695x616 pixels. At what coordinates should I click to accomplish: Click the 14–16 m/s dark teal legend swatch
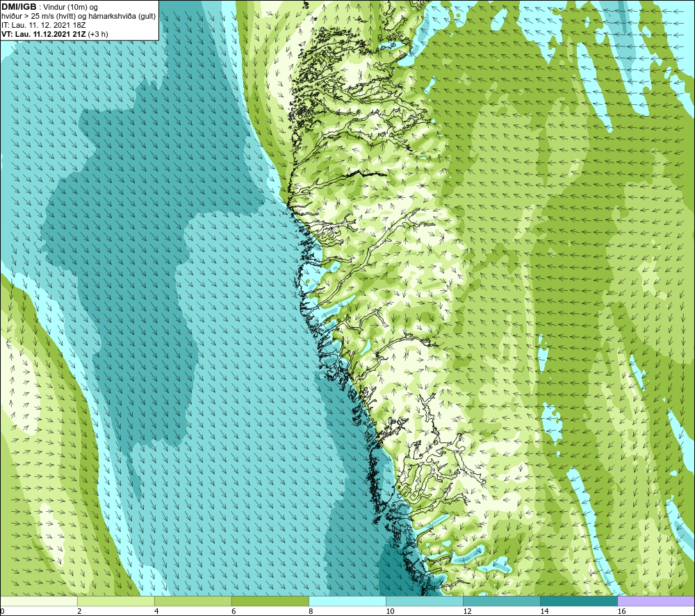[x=578, y=601]
